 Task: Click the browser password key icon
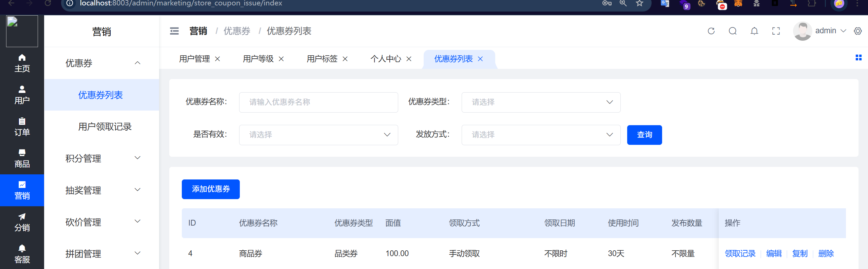(x=607, y=3)
